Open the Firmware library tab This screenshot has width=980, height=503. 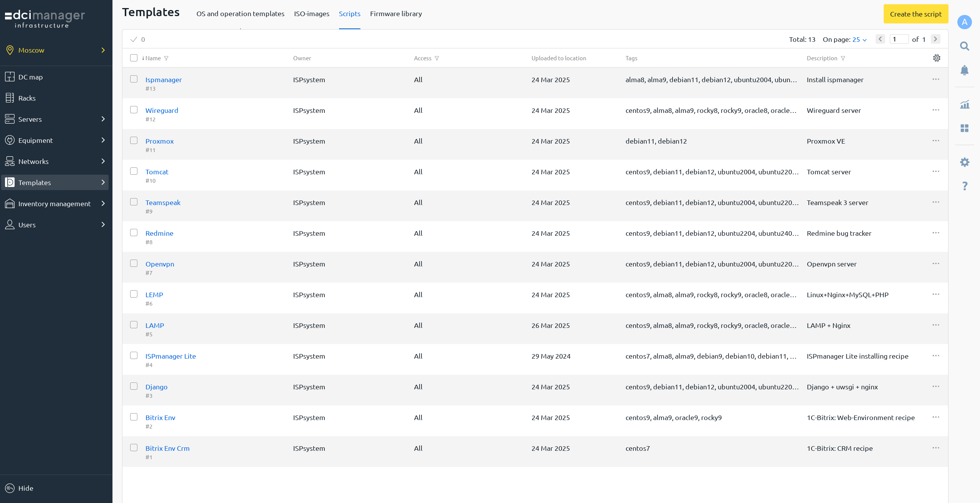click(396, 14)
